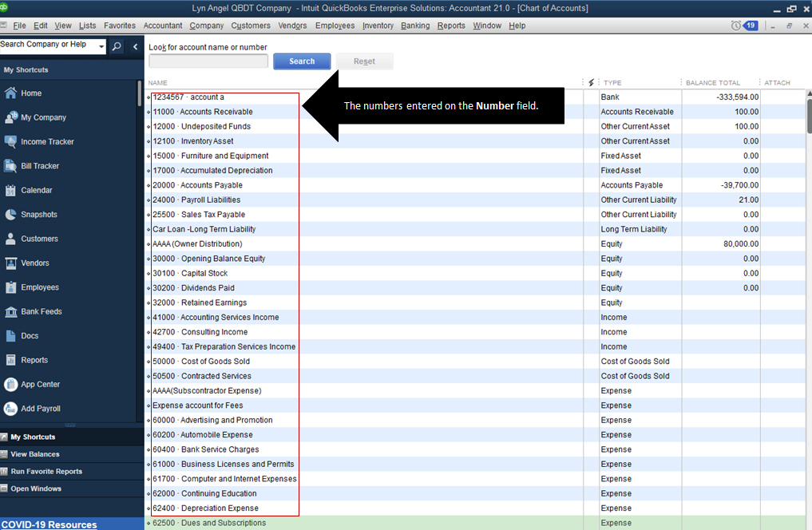Click the Calendar shortcut icon
812x530 pixels.
11,191
